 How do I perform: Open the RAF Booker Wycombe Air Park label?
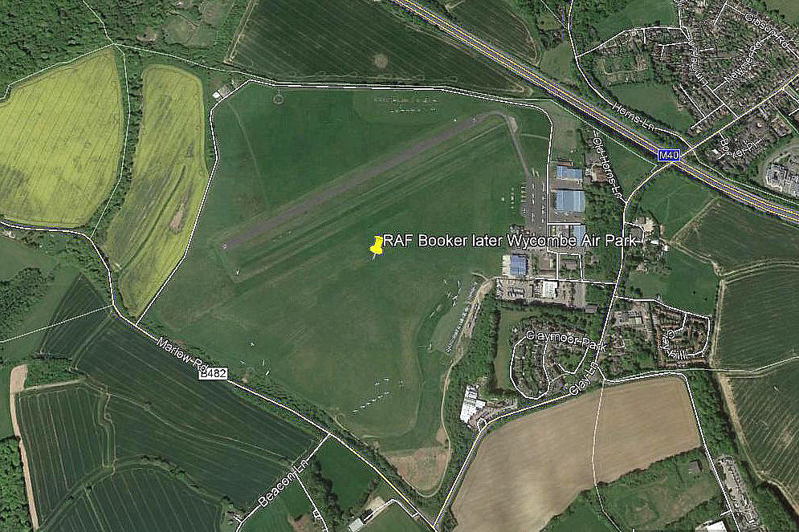point(510,241)
